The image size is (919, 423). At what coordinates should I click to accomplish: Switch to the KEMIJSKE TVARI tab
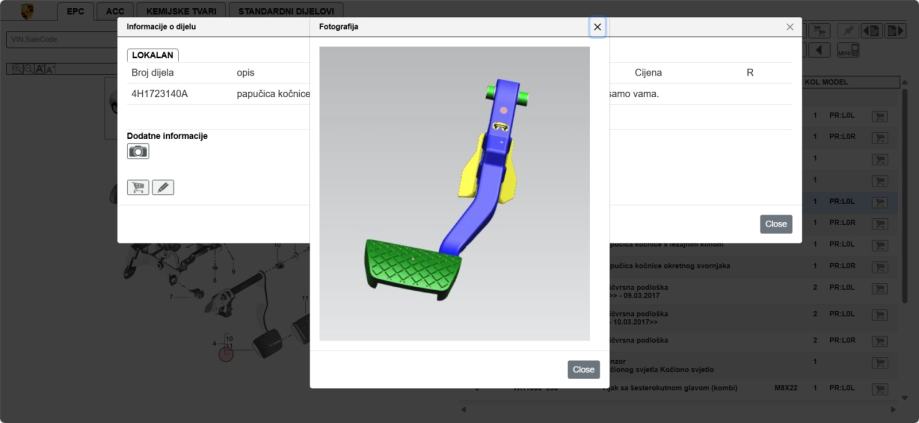coord(179,11)
